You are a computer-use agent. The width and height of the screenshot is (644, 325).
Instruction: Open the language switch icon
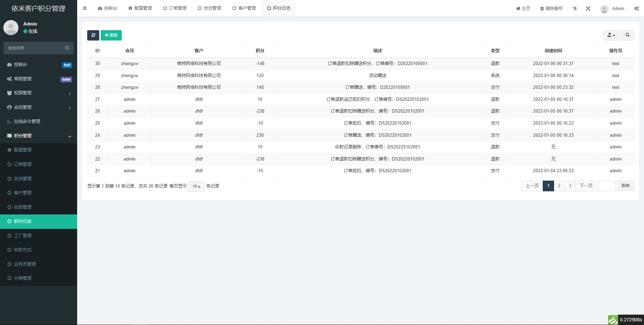click(575, 8)
